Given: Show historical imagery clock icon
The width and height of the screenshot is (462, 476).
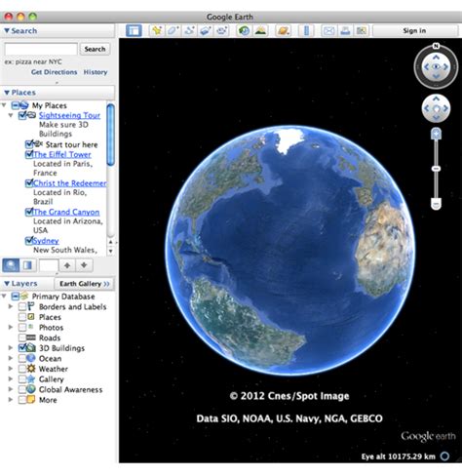Looking at the screenshot, I should 244,31.
